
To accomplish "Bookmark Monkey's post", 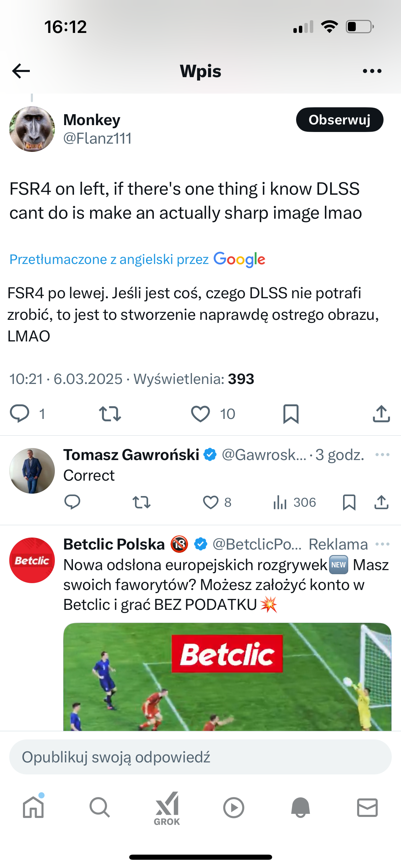I will click(x=291, y=413).
